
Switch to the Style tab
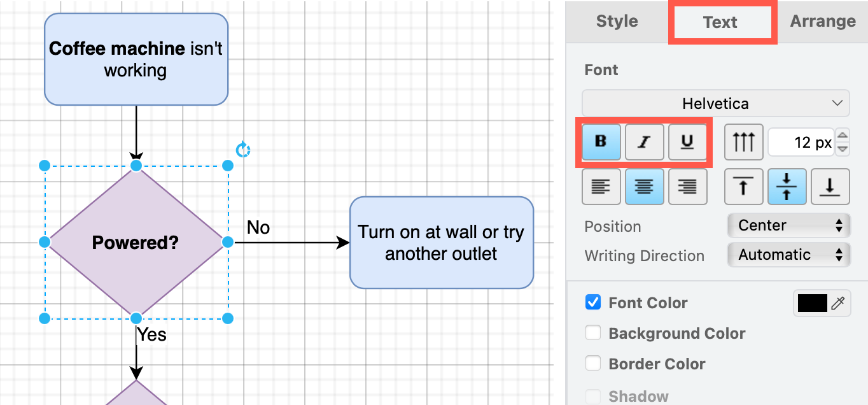tap(615, 20)
